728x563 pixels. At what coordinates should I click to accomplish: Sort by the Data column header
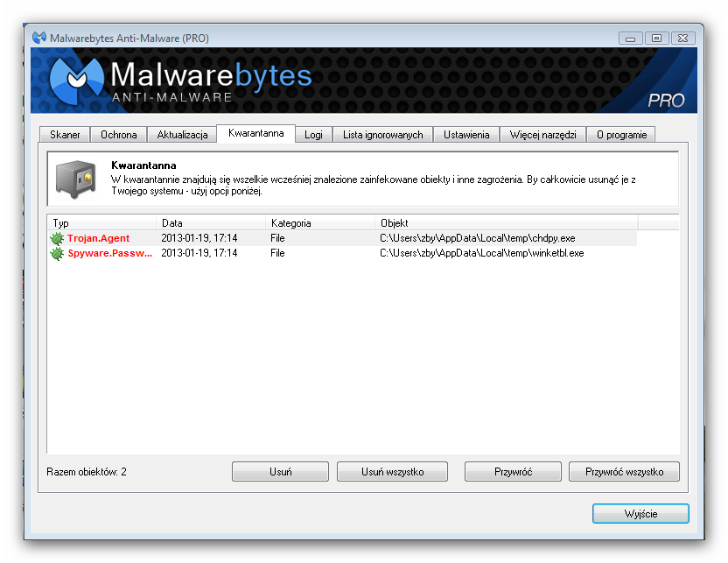tap(211, 223)
